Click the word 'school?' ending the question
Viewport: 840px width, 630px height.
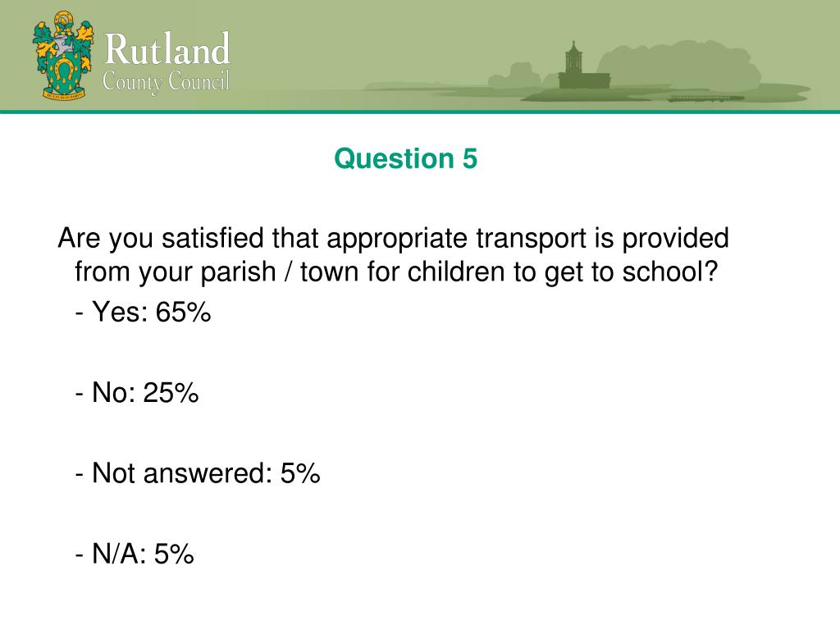click(x=669, y=272)
